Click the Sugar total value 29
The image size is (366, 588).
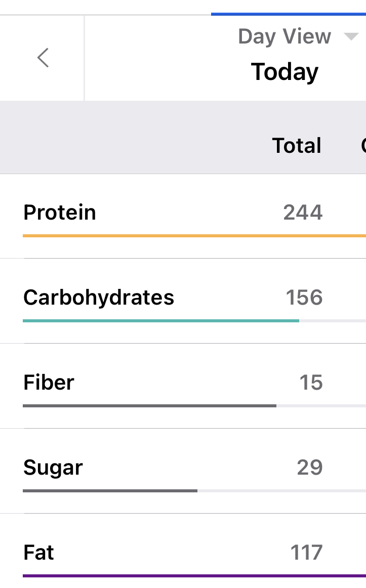310,467
